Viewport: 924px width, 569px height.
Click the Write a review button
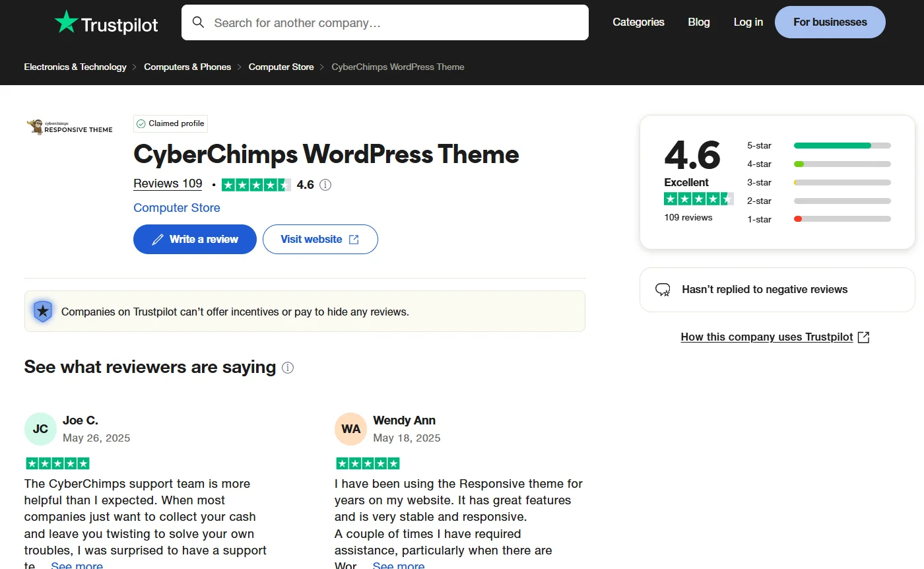(195, 239)
